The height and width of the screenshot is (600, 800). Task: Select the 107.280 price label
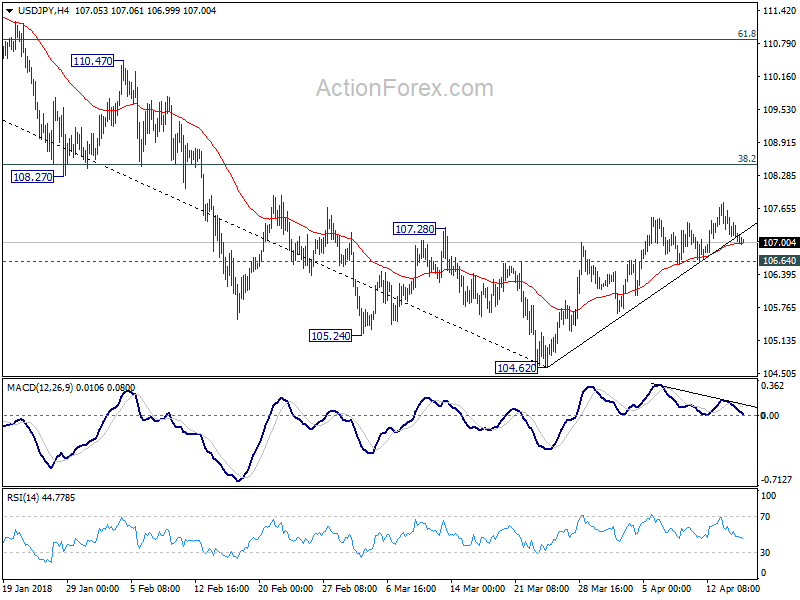[x=415, y=229]
